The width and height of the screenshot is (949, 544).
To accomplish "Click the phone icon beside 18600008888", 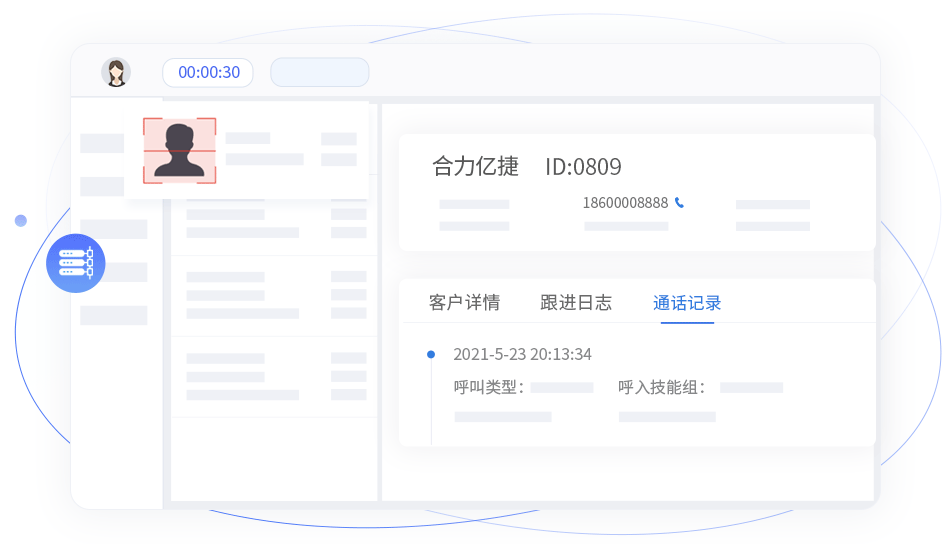I will (680, 203).
